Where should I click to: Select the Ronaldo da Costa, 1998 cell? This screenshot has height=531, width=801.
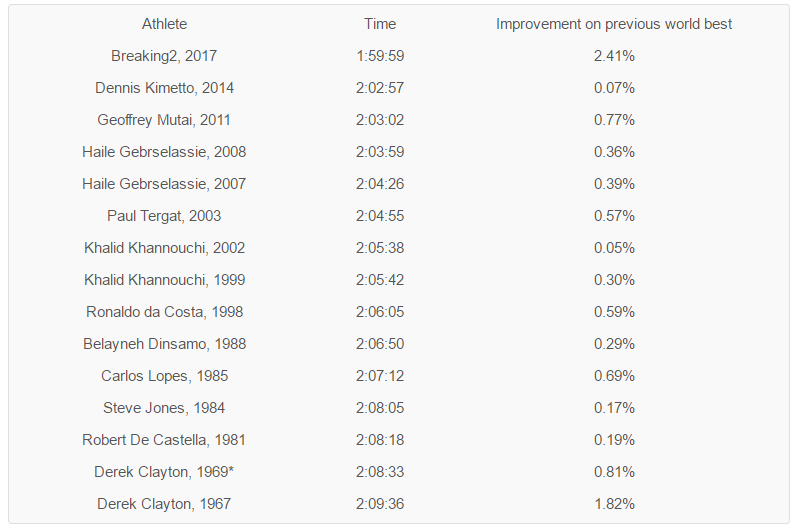click(164, 312)
